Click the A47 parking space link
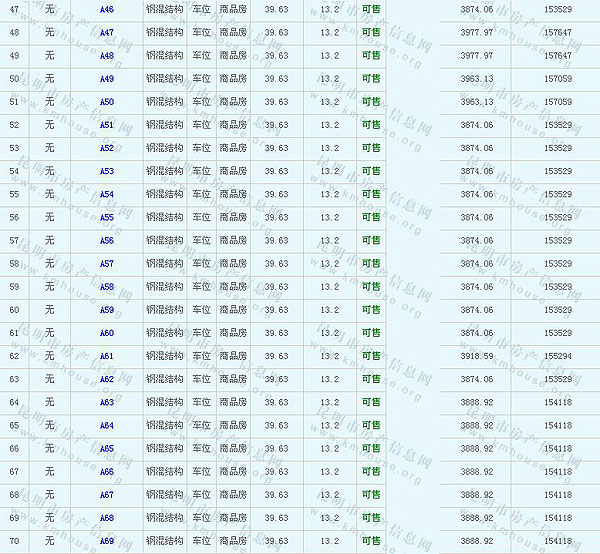 pos(107,32)
